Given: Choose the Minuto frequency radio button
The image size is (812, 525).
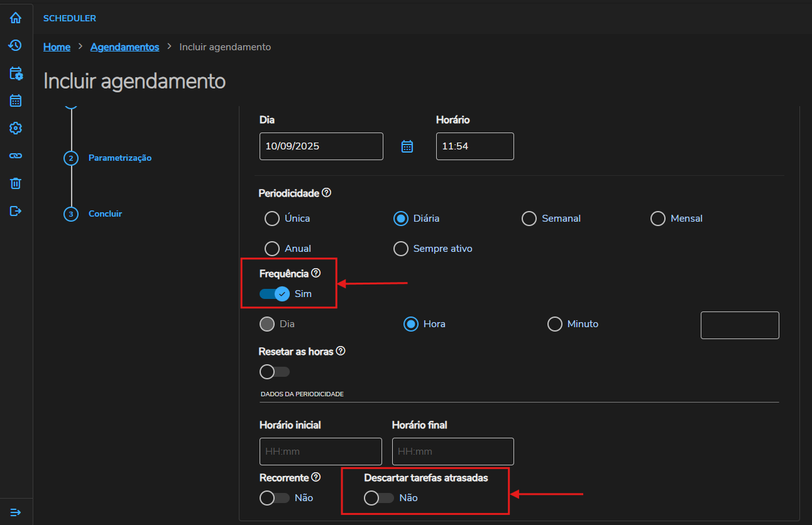Looking at the screenshot, I should 555,324.
